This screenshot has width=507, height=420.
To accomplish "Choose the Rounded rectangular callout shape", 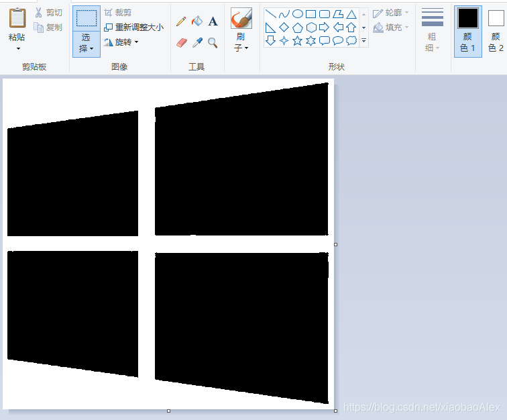I will pos(325,41).
